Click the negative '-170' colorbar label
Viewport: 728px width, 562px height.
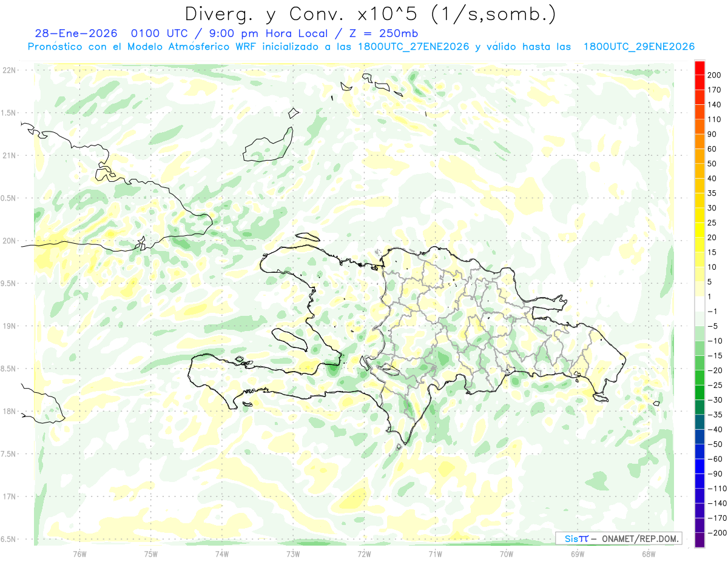(x=717, y=518)
